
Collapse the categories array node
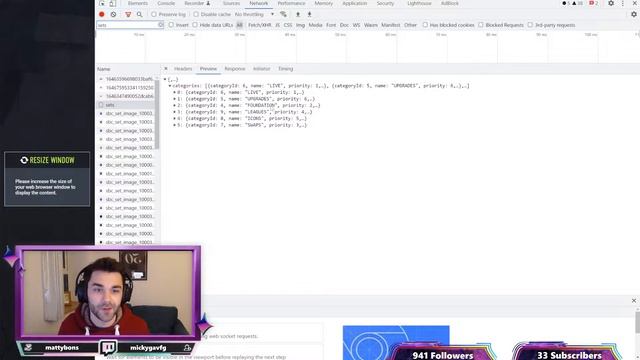[x=170, y=86]
